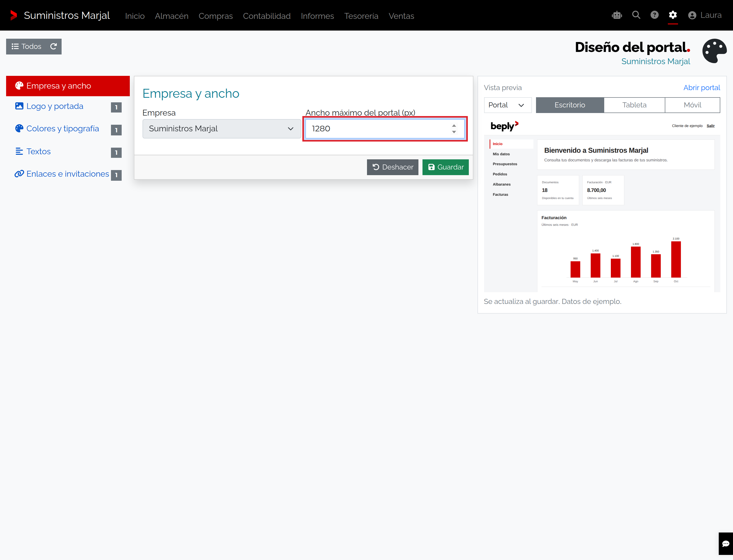The width and height of the screenshot is (733, 560).
Task: Click the large palette icon by Diseño del portal
Action: (x=714, y=51)
